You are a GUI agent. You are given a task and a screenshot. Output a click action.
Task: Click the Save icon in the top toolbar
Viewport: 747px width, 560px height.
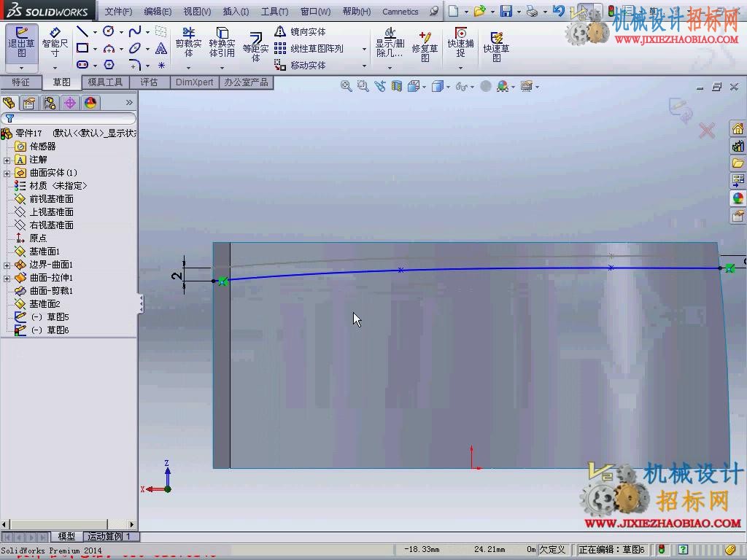pyautogui.click(x=506, y=11)
